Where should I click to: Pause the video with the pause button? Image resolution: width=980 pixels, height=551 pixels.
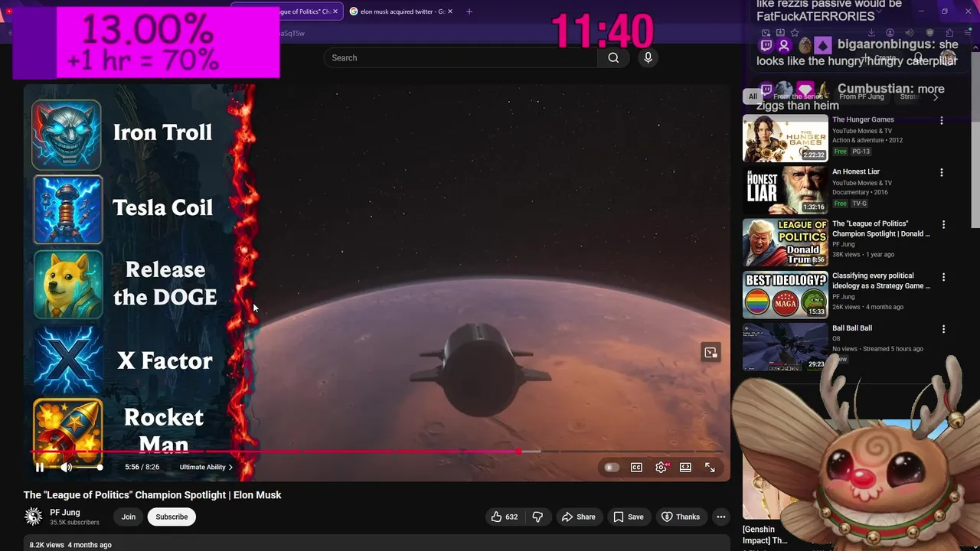point(40,467)
